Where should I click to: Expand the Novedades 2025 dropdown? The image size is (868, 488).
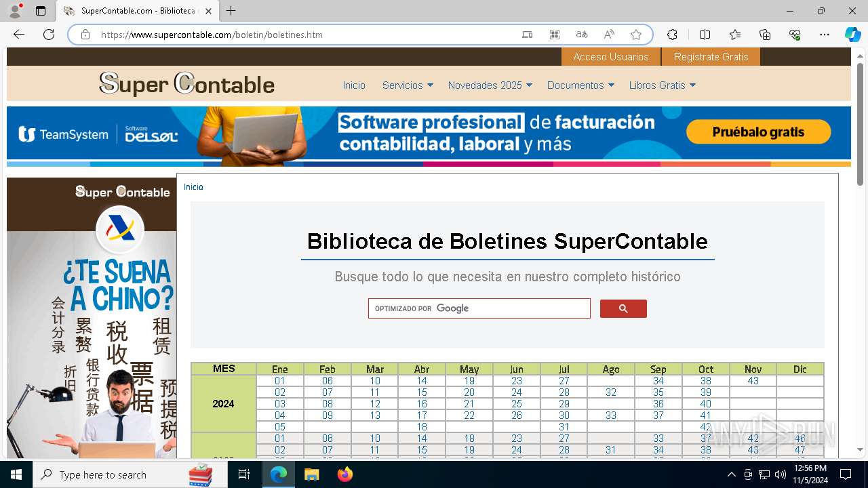(x=490, y=85)
